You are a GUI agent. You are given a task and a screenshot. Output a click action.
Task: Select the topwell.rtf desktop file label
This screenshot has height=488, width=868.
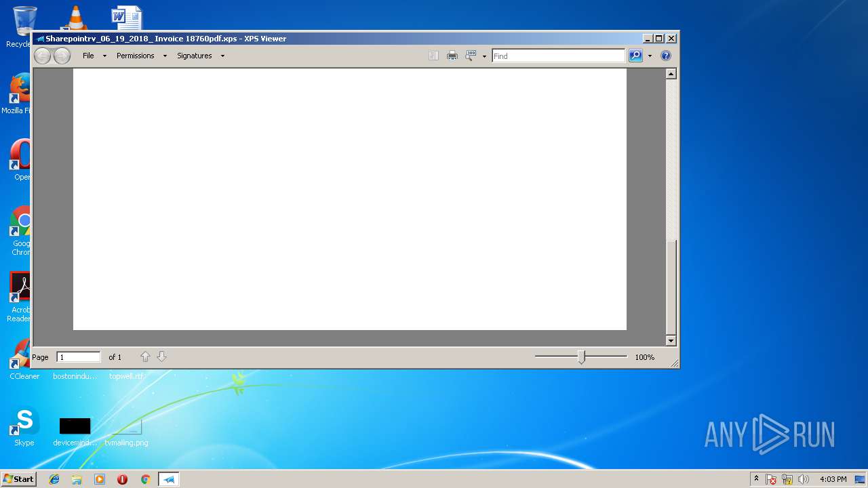[127, 376]
